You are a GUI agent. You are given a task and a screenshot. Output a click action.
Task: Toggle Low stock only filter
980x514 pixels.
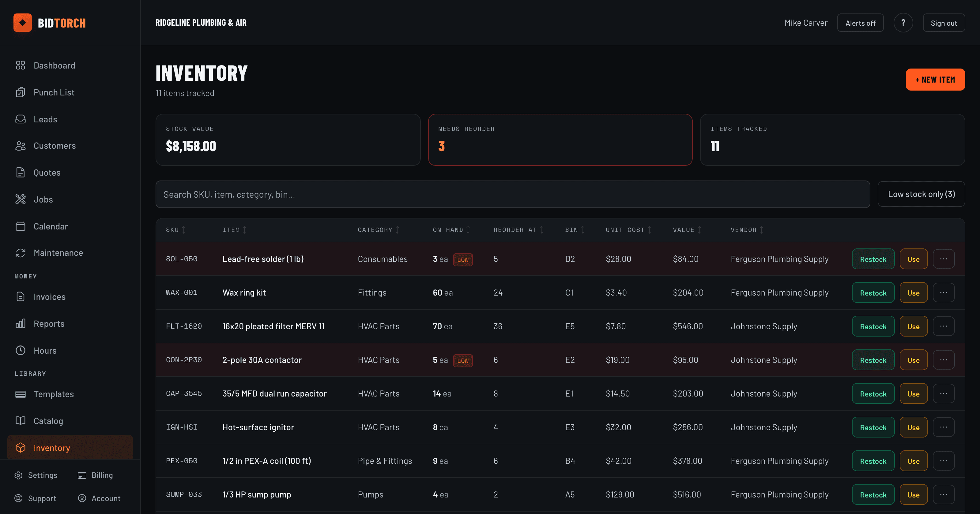[x=921, y=194]
